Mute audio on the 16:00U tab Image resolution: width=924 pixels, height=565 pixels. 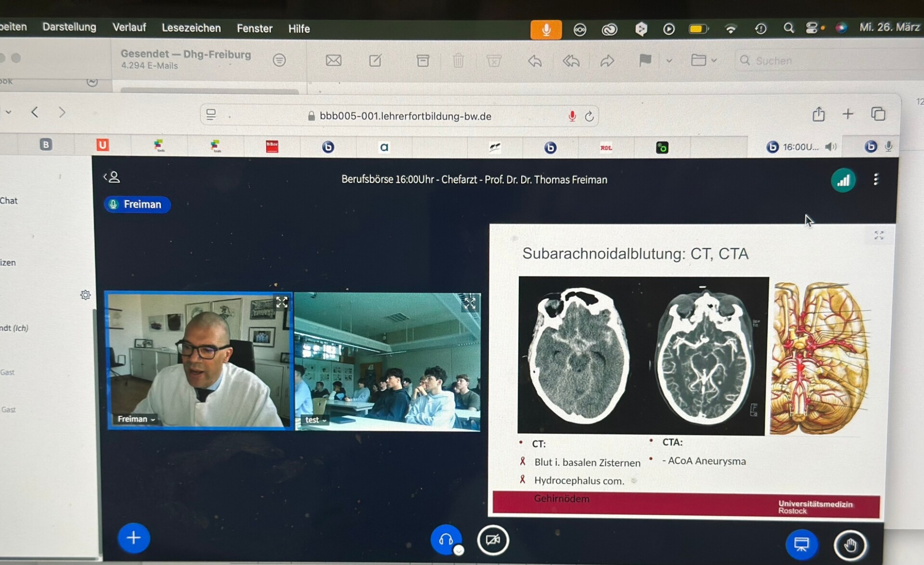831,147
